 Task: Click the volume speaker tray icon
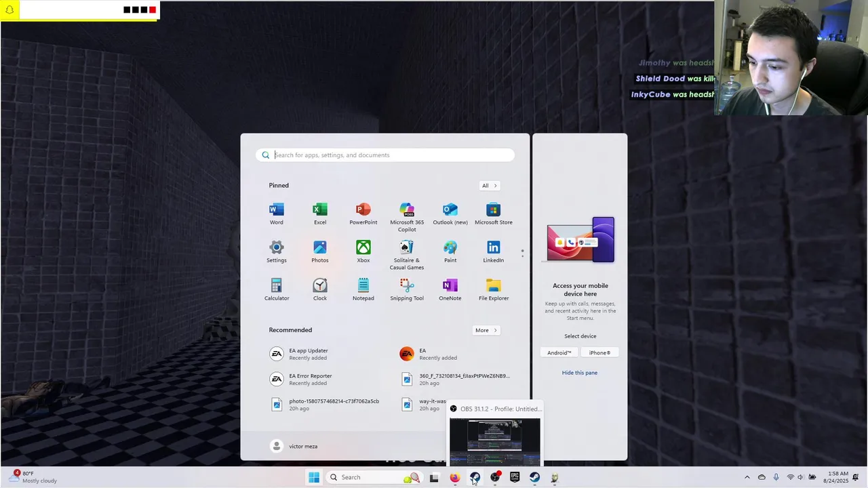800,477
